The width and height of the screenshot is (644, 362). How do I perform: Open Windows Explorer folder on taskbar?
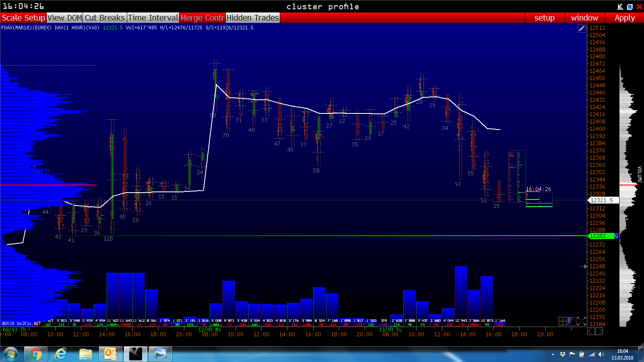click(86, 354)
